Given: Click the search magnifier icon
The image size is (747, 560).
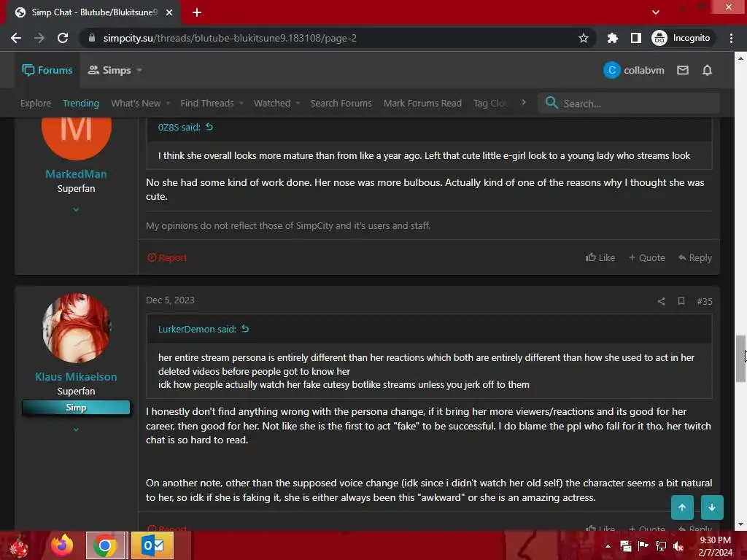Looking at the screenshot, I should 551,102.
